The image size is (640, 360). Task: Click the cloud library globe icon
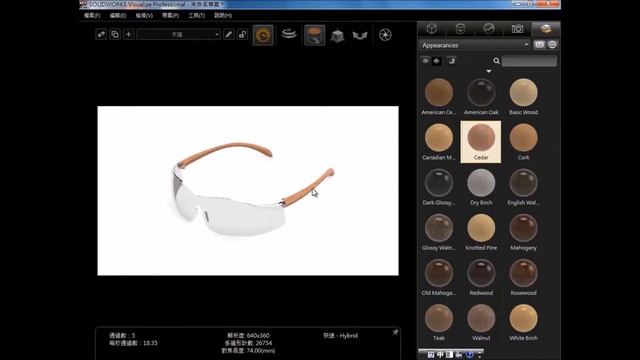(x=552, y=45)
